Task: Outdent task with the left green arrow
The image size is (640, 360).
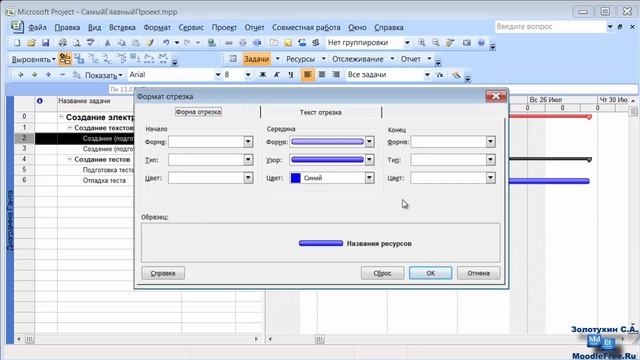Action: (x=20, y=75)
